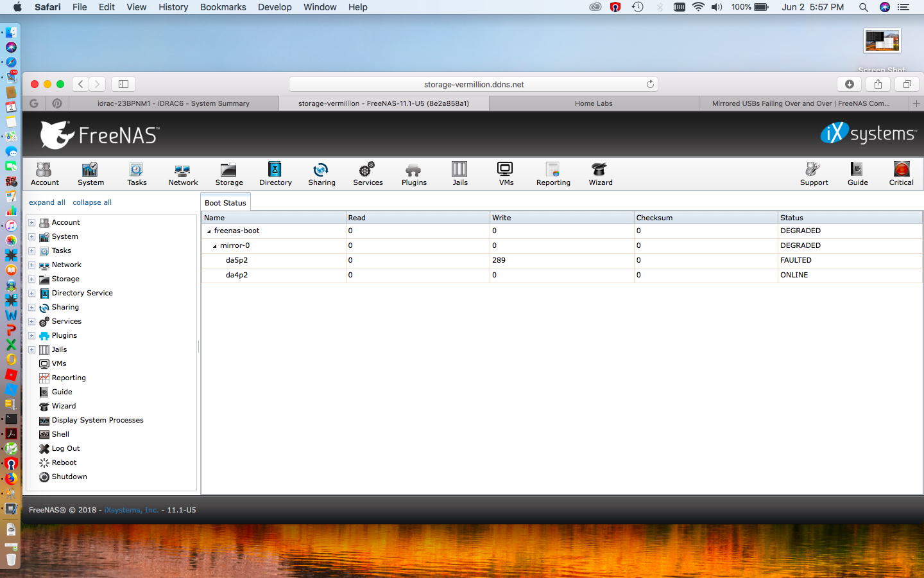Viewport: 924px width, 578px height.
Task: Click Reboot in the sidebar
Action: 64,462
